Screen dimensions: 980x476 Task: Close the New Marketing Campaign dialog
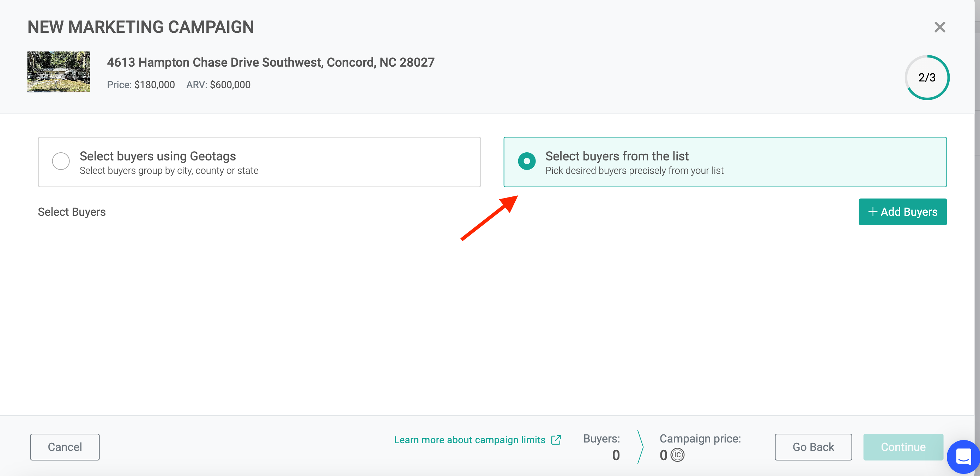point(939,28)
